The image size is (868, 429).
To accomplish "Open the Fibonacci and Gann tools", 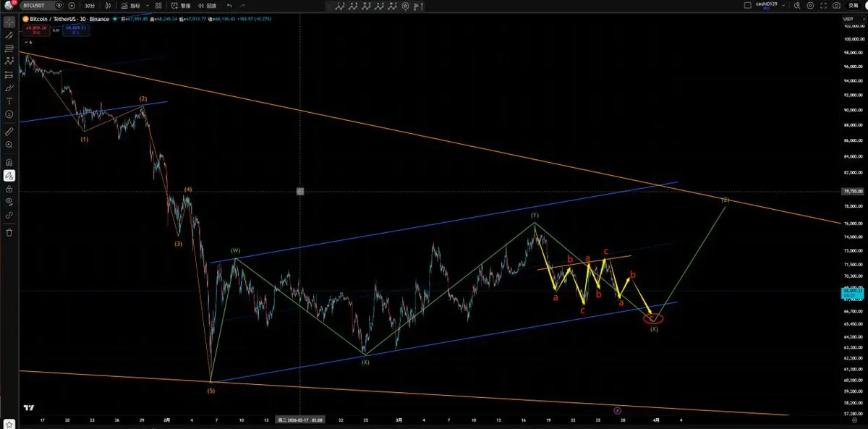I will pos(9,48).
